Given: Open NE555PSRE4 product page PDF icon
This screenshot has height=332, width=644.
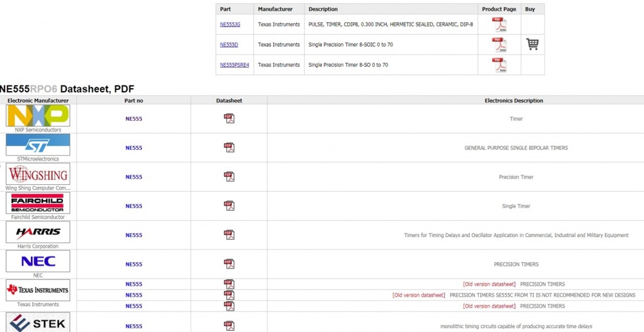Looking at the screenshot, I should (499, 65).
